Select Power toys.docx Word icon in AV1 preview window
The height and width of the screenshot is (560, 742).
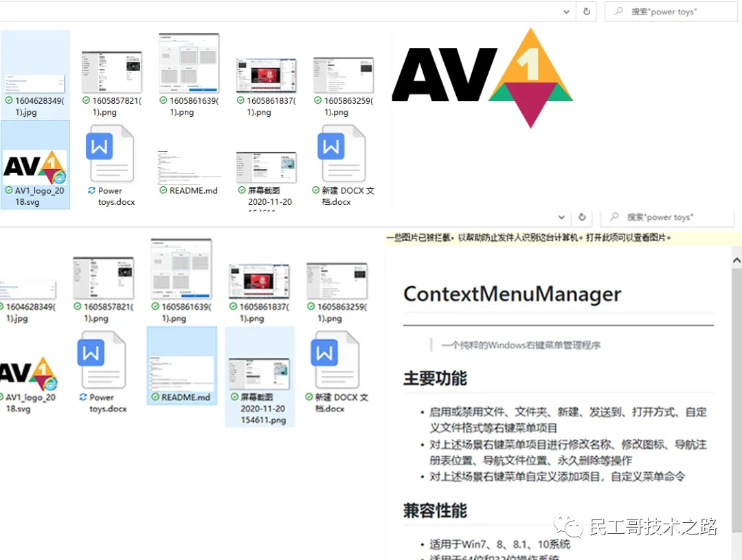coord(110,154)
